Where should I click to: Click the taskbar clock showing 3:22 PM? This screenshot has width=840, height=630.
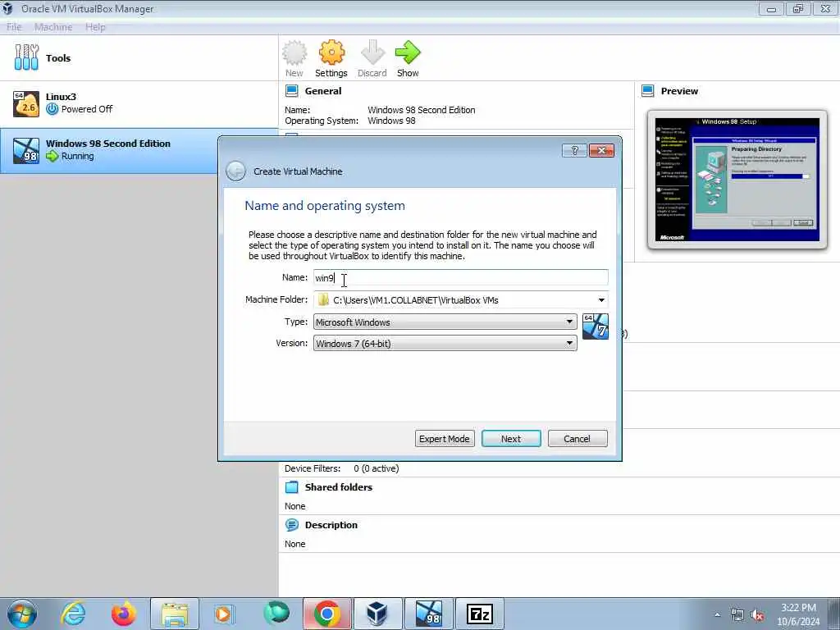coord(798,614)
